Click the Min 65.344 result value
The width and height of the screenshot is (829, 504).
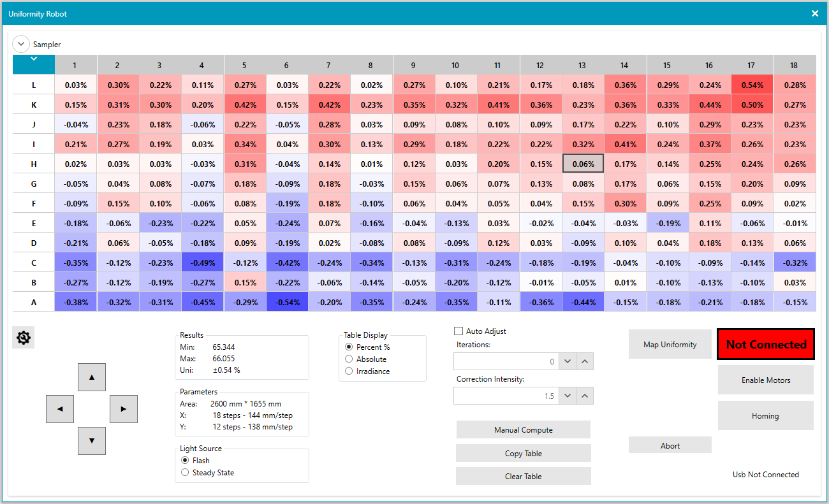click(224, 347)
